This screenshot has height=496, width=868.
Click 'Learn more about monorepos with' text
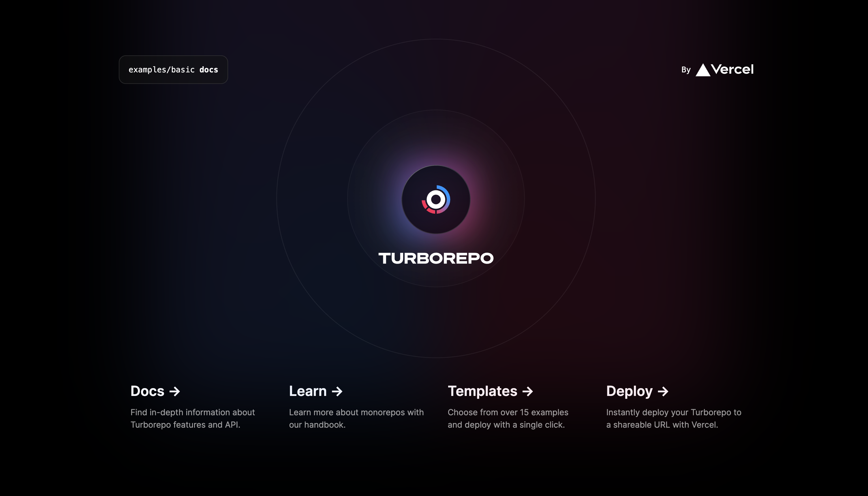tap(356, 412)
